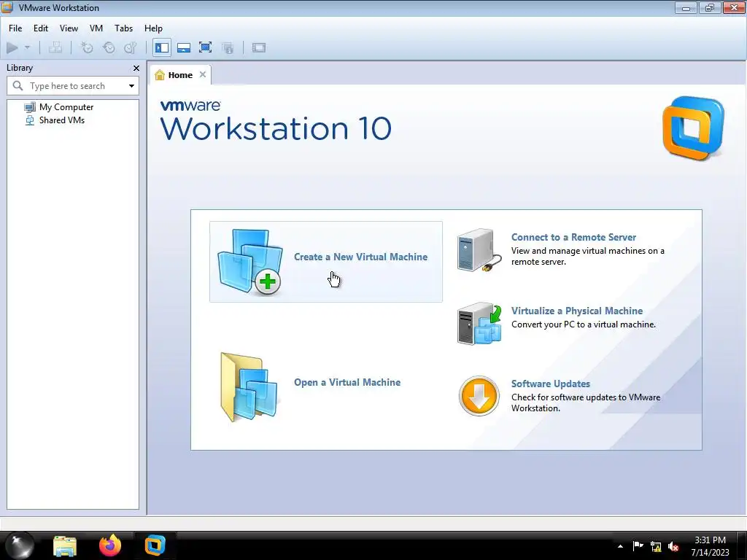Click Connect to a Remote Server link

(x=573, y=237)
